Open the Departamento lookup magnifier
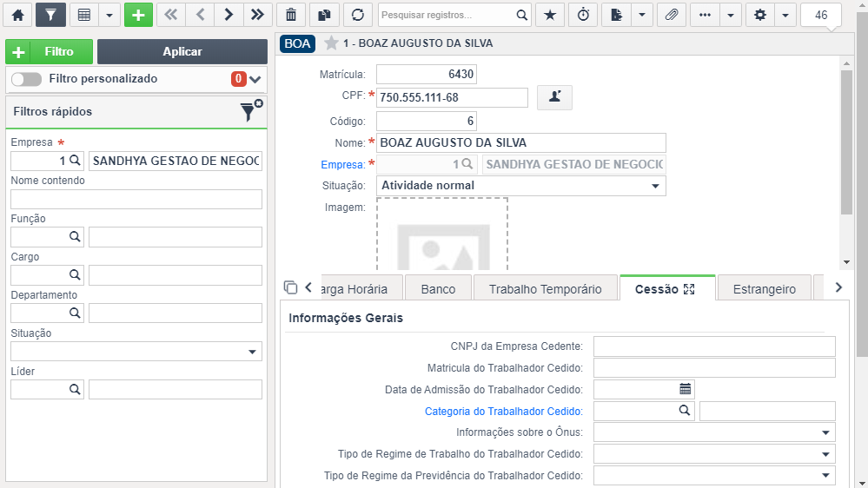Viewport: 868px width, 488px height. tap(75, 313)
